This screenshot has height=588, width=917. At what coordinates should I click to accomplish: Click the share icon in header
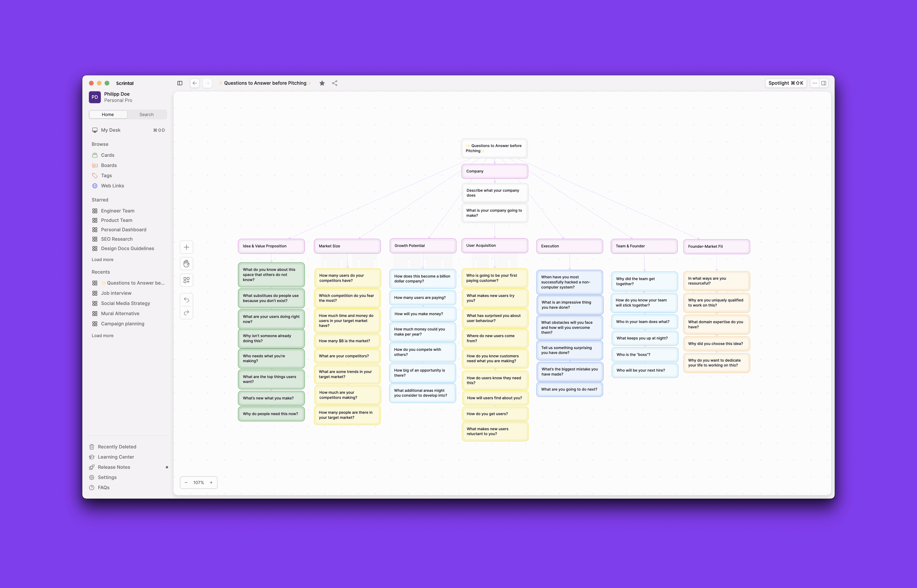[335, 83]
